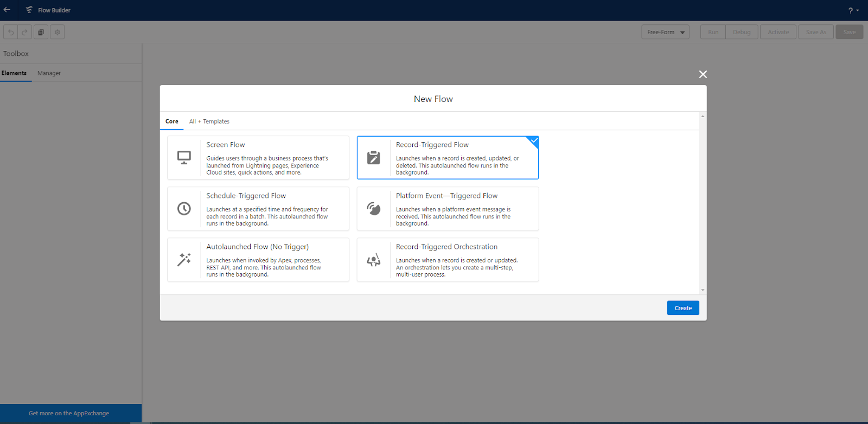Click the Platform Event-Triggered Flow signal icon
This screenshot has width=868, height=424.
374,209
